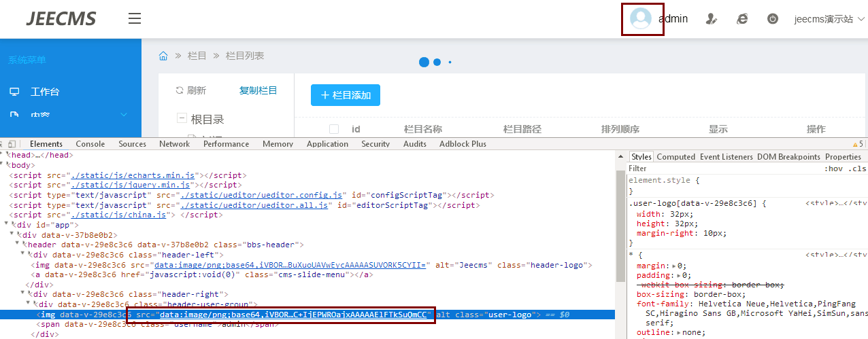The height and width of the screenshot is (339, 868).
Task: Click the 刷新 text link
Action: pos(197,90)
